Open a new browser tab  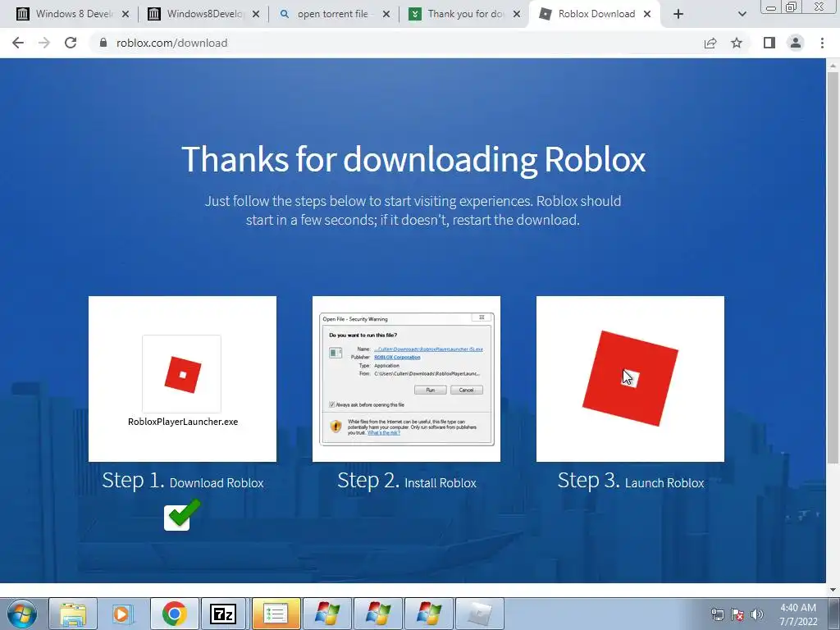click(x=678, y=14)
